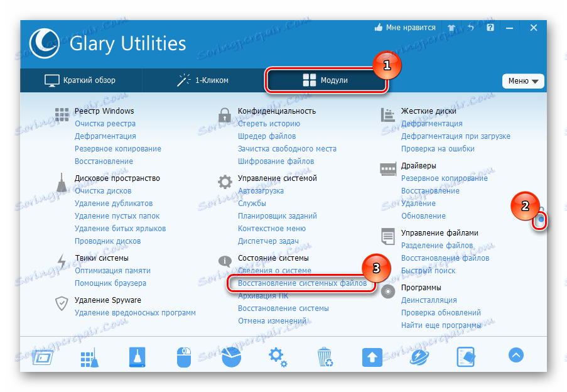Screen dimensions: 567x392
Task: Open Диспетчер задач link
Action: tap(268, 241)
